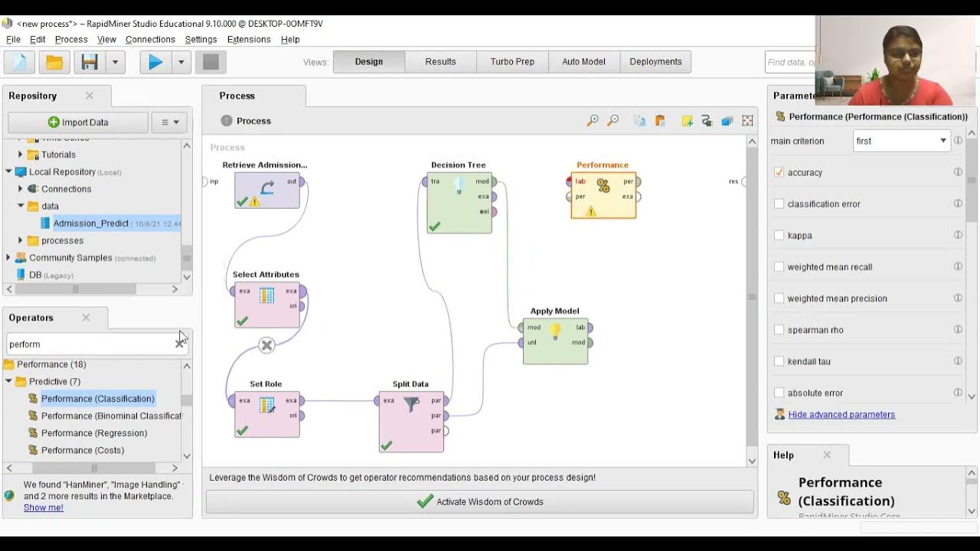The height and width of the screenshot is (551, 980).
Task: Collapse Local Repository node
Action: [8, 171]
